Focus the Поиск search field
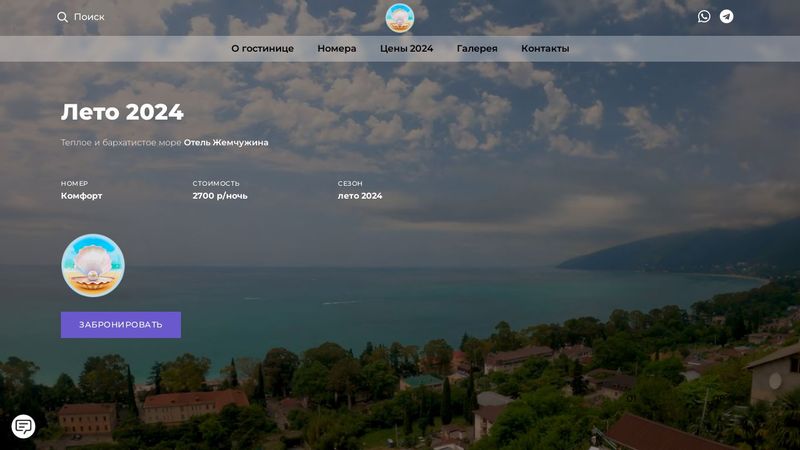This screenshot has width=800, height=450. coord(89,17)
